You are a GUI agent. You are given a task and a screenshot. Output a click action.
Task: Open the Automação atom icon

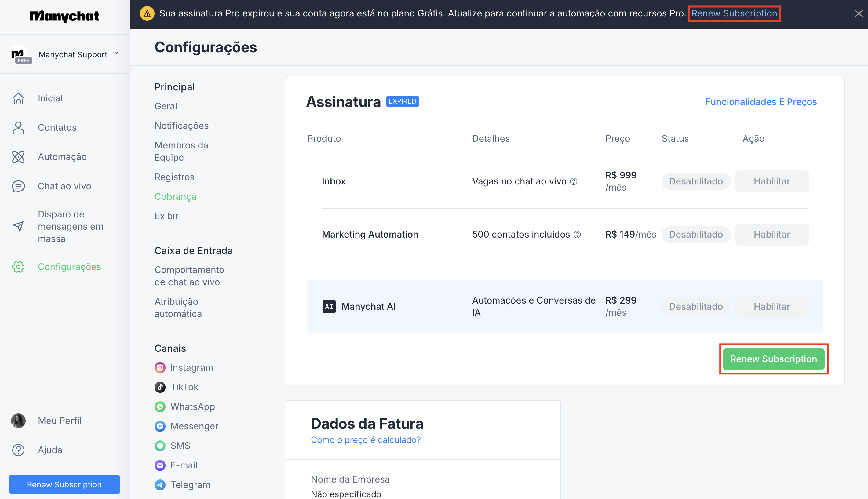18,157
